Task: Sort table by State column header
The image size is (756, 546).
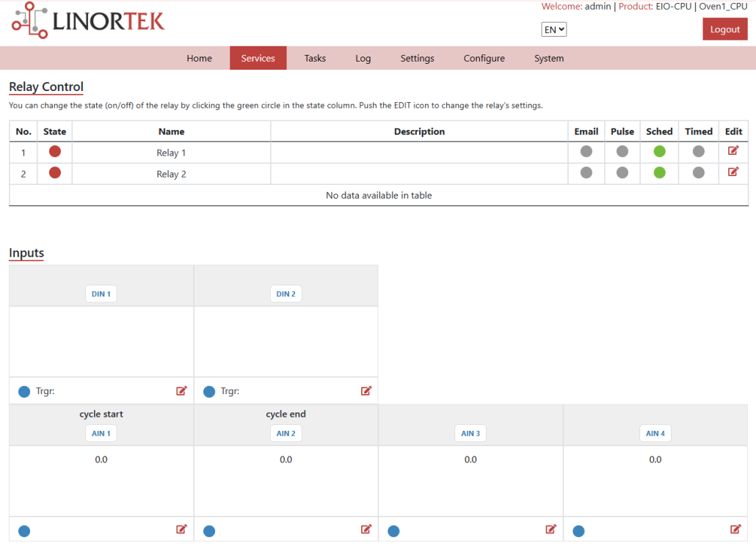Action: tap(54, 131)
